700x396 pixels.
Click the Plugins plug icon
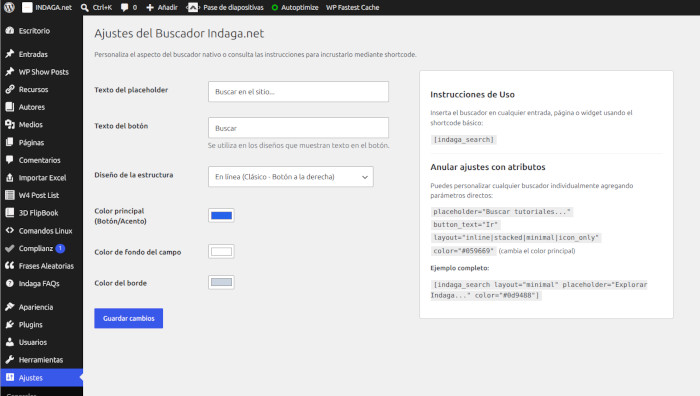[x=10, y=325]
